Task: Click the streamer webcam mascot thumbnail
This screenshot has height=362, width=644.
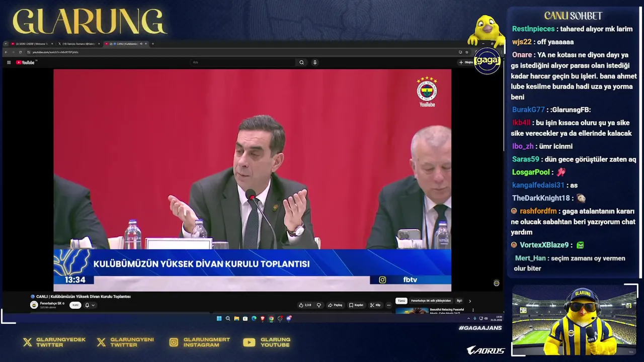Action: click(575, 320)
